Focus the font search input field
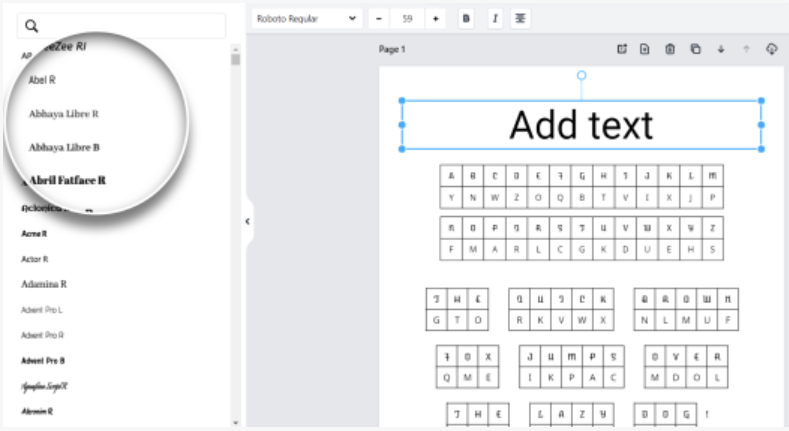 (121, 26)
